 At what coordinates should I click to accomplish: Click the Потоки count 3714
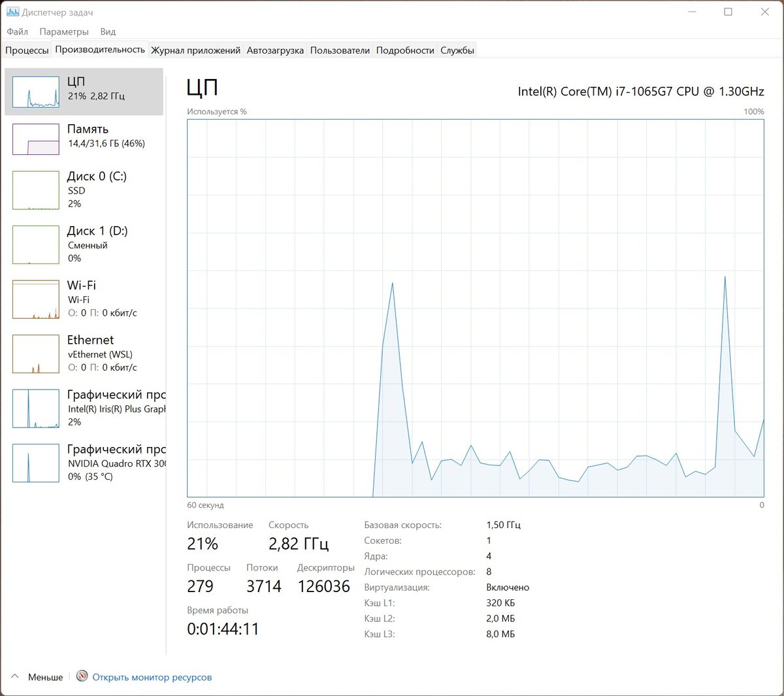click(x=264, y=586)
